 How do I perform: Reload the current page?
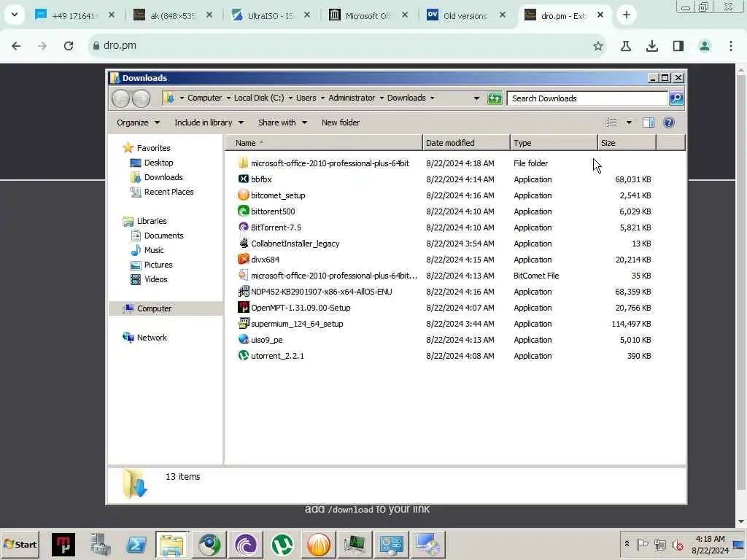coord(68,46)
